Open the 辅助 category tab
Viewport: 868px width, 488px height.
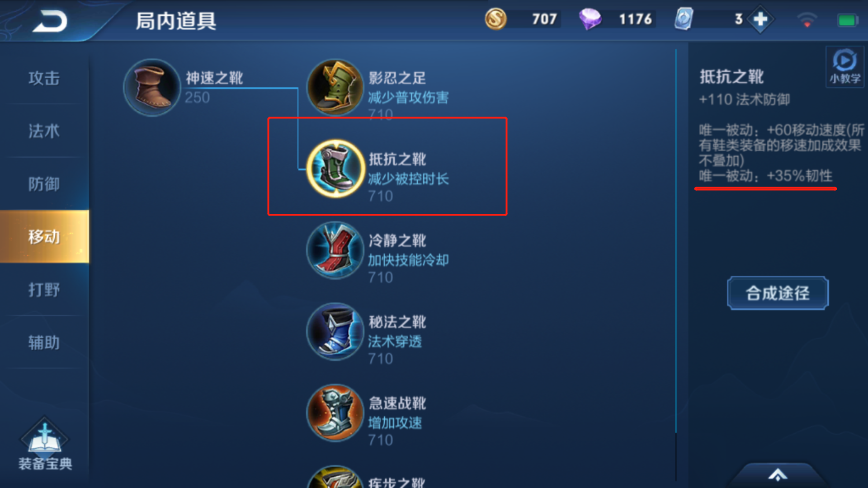click(x=44, y=343)
